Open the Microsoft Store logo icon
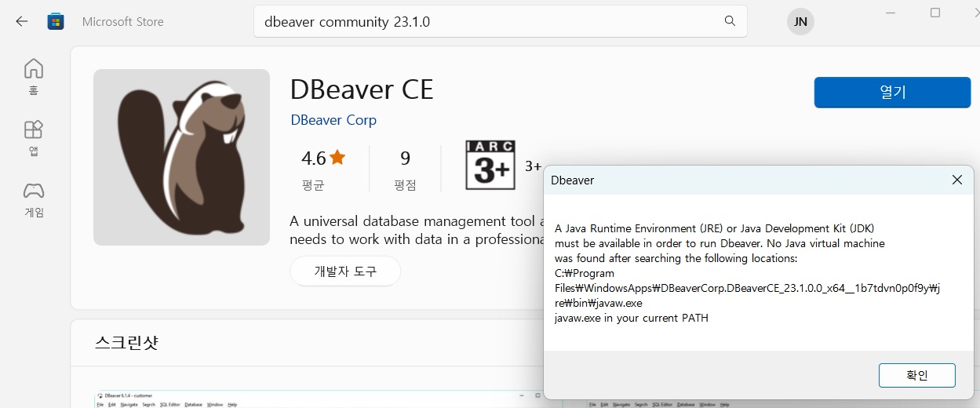 click(x=56, y=21)
